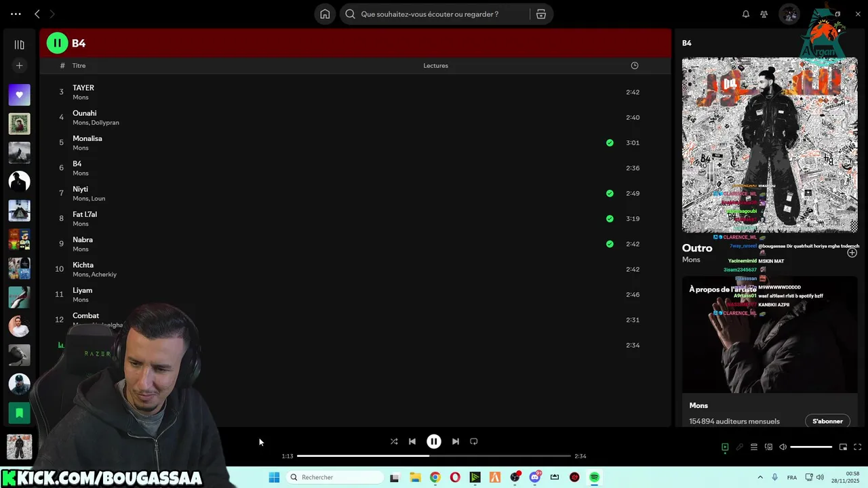Open the Windows Start button

pyautogui.click(x=274, y=477)
